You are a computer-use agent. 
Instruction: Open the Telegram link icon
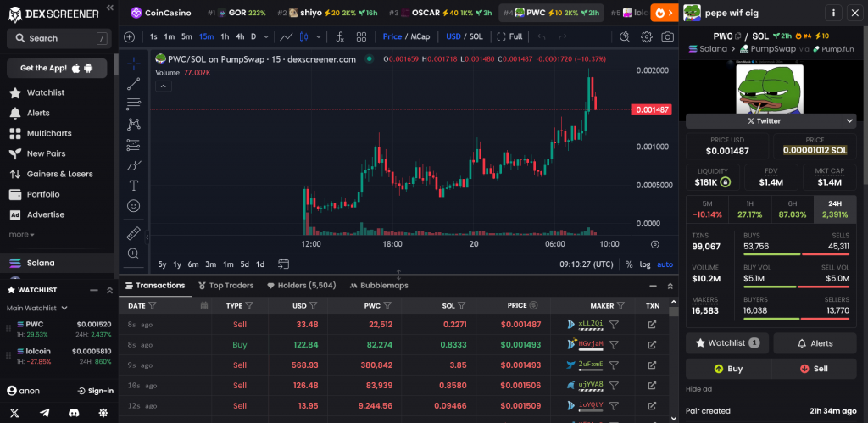point(44,413)
